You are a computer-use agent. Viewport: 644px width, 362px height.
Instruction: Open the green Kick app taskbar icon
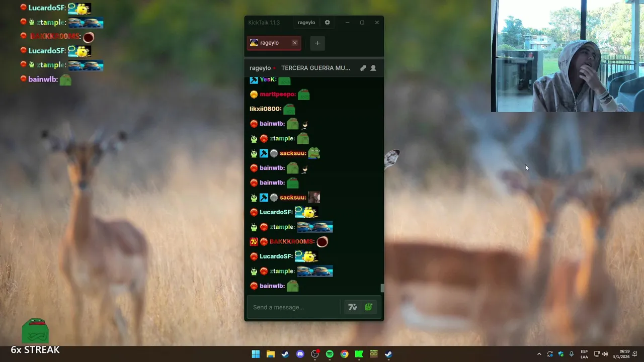359,354
